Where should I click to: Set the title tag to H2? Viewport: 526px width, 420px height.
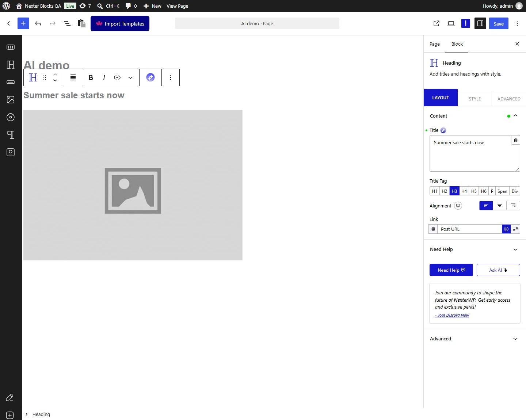click(x=445, y=191)
